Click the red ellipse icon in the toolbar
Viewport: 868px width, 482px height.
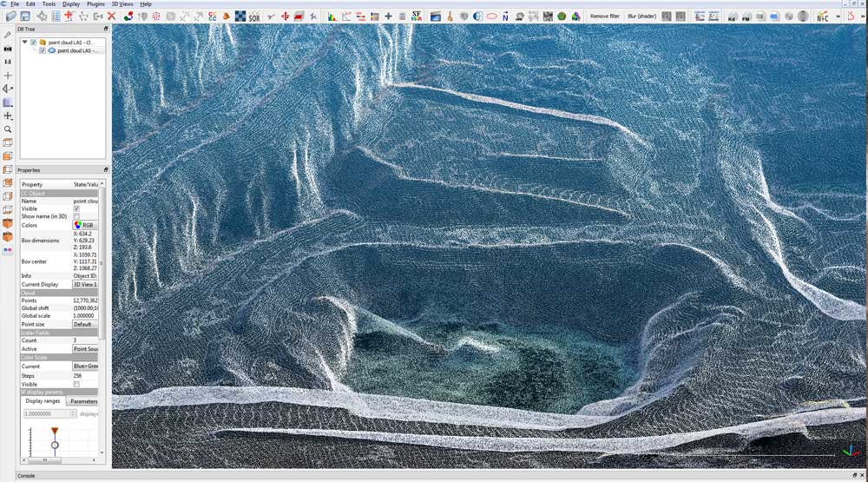pyautogui.click(x=491, y=17)
